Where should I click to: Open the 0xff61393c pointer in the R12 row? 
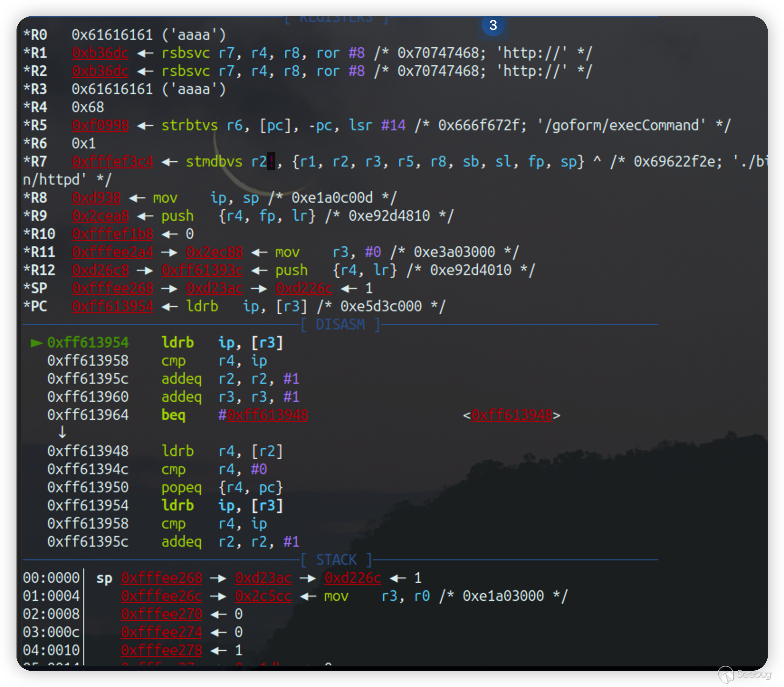click(202, 270)
